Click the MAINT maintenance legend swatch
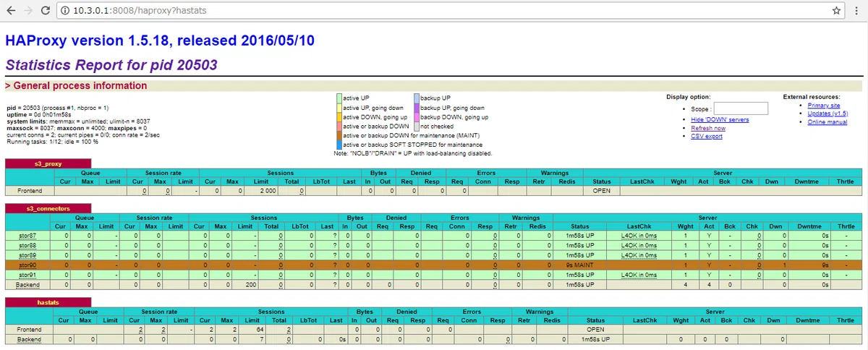Viewport: 868px width, 350px height. point(339,135)
